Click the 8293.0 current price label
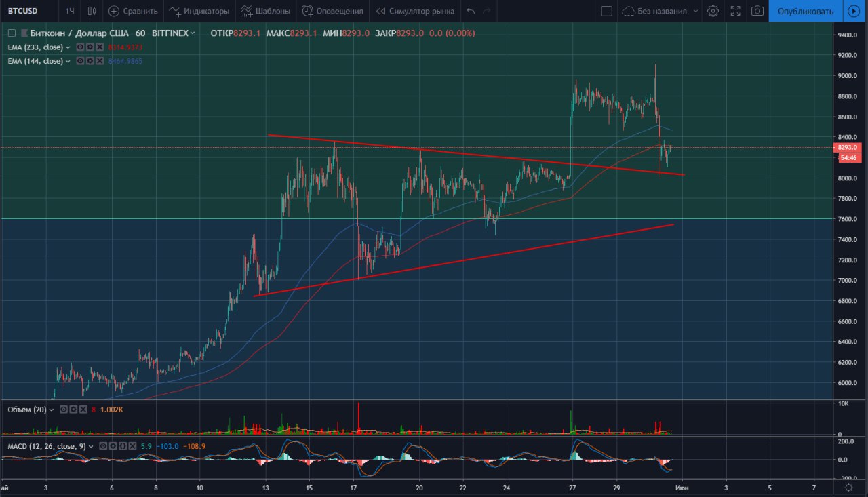868x497 pixels. coord(848,147)
